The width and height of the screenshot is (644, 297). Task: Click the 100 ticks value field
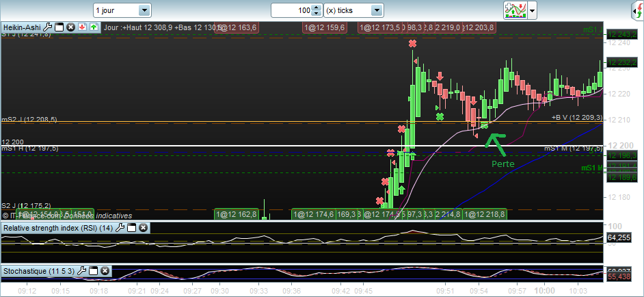(x=291, y=10)
